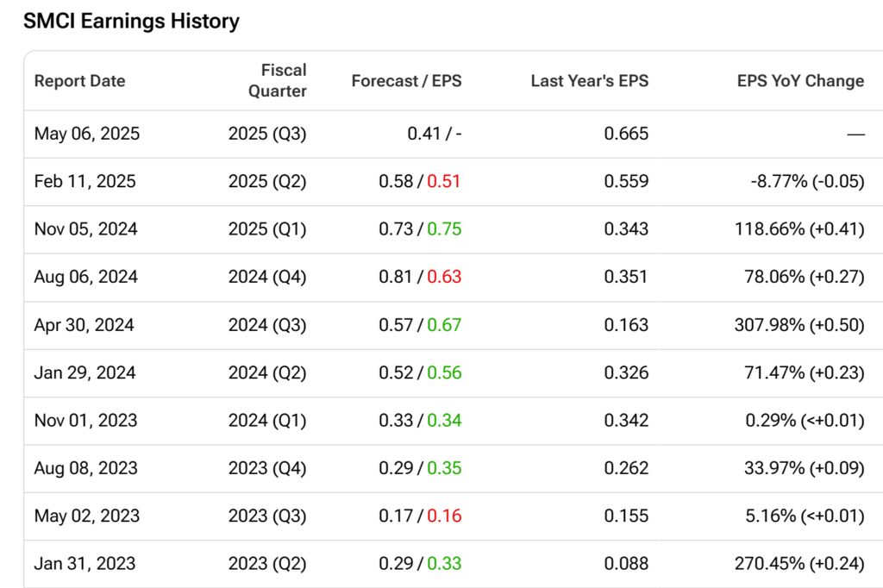
Task: Select the 'Apr 30, 2024' report date
Action: pos(84,325)
